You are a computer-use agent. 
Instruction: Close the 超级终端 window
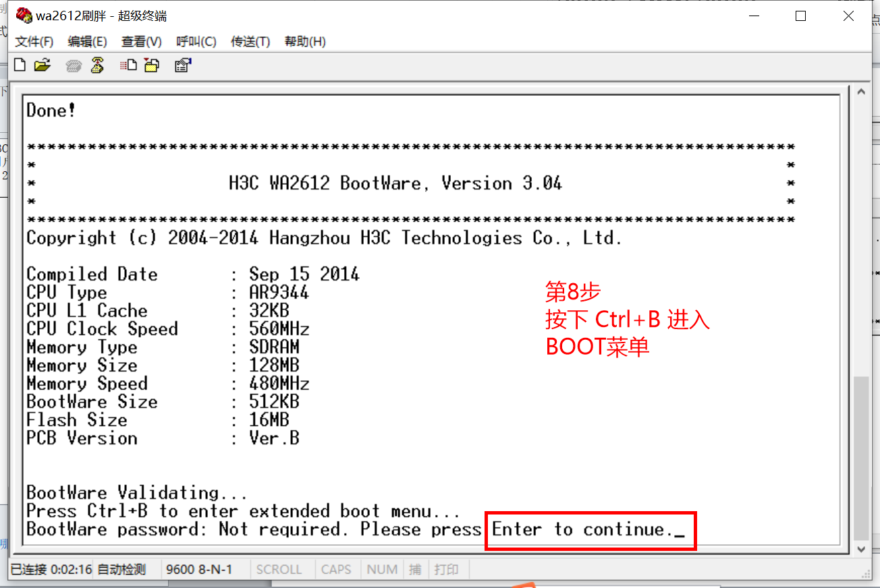[848, 16]
